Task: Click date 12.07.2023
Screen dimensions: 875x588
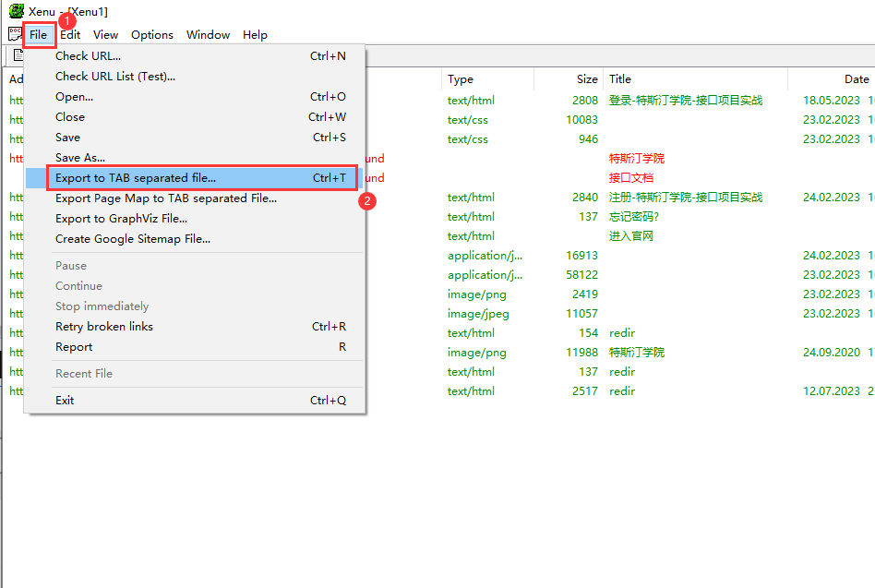Action: pos(832,391)
